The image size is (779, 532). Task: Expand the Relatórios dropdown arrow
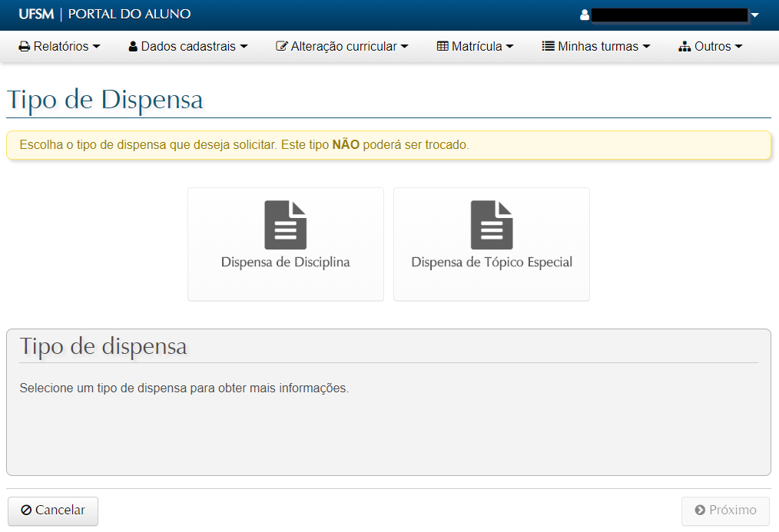[96, 47]
